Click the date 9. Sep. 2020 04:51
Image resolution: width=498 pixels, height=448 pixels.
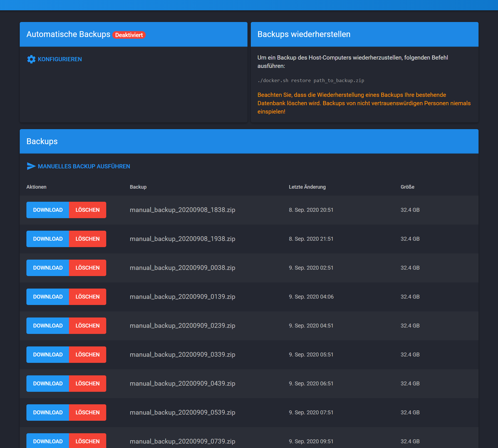click(x=311, y=326)
